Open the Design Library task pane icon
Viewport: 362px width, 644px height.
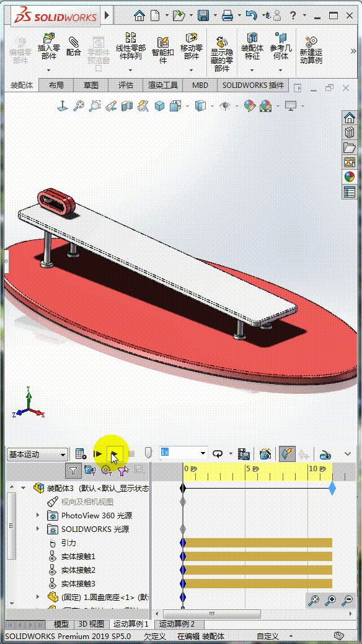(x=350, y=133)
